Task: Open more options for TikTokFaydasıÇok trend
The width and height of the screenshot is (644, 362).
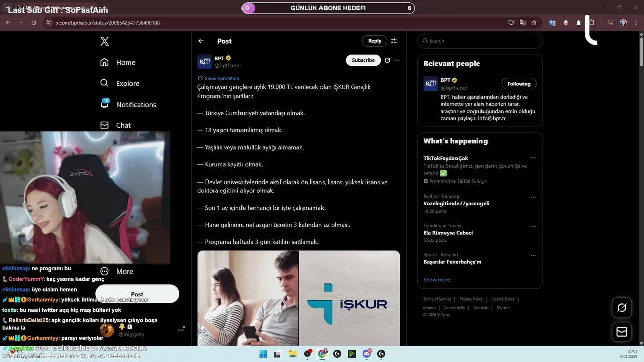Action: click(x=533, y=158)
